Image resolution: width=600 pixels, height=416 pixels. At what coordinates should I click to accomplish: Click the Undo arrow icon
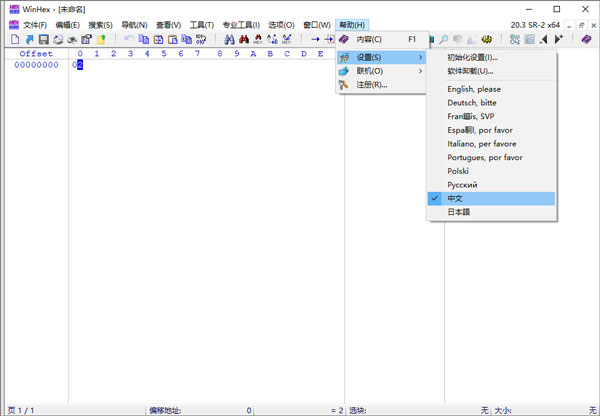129,39
